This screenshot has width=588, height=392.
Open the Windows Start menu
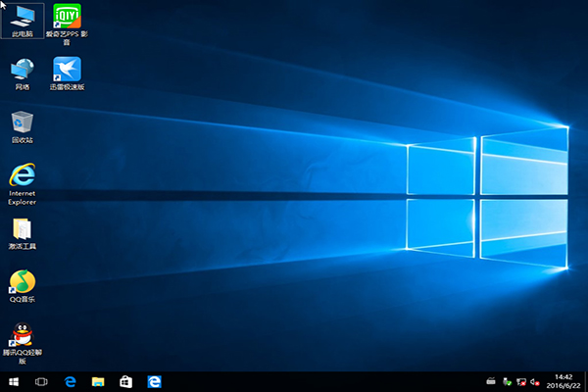pos(14,380)
